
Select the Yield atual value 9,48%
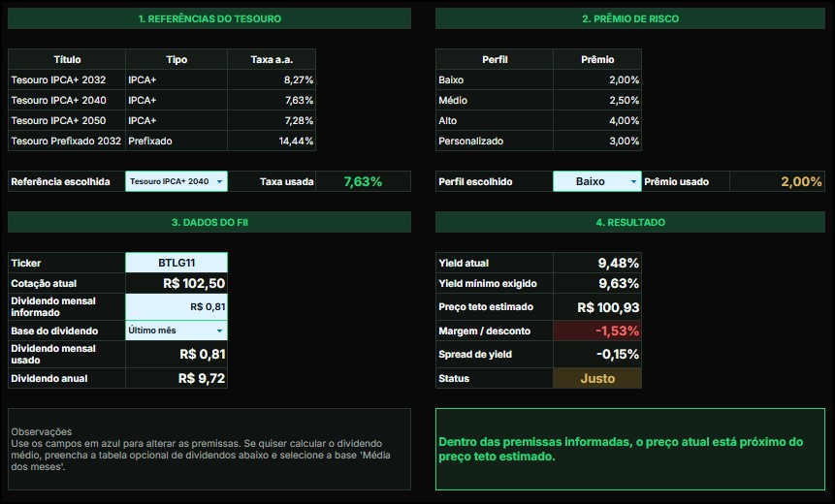click(x=597, y=263)
